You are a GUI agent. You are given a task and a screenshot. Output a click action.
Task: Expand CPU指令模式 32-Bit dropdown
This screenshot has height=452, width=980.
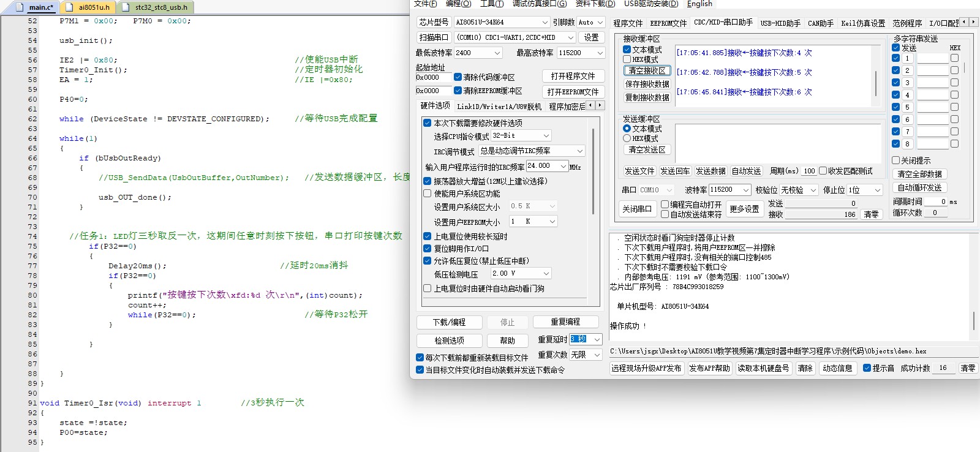pyautogui.click(x=546, y=135)
